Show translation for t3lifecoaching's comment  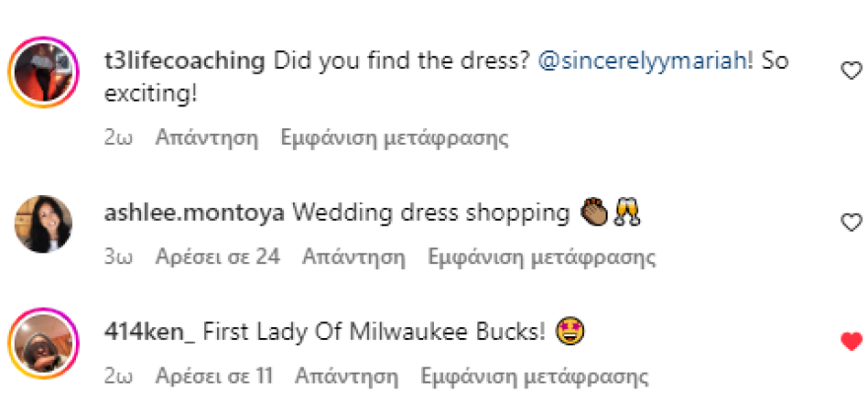(395, 137)
